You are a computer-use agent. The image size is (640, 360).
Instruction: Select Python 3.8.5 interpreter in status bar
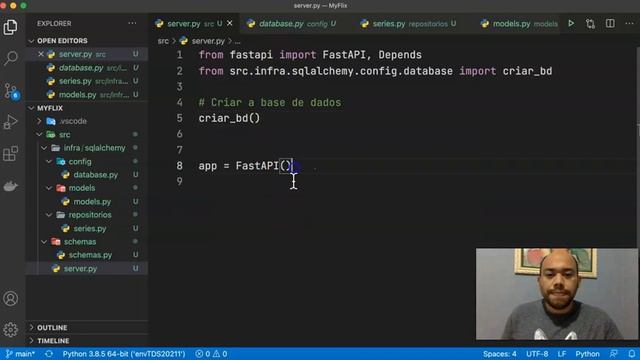pyautogui.click(x=124, y=354)
